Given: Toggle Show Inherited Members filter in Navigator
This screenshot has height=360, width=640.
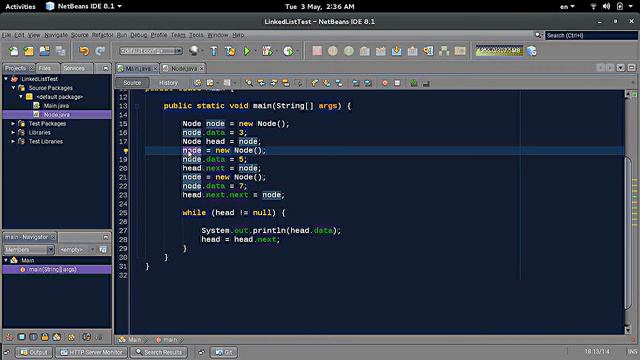Looking at the screenshot, I should click(x=9, y=337).
